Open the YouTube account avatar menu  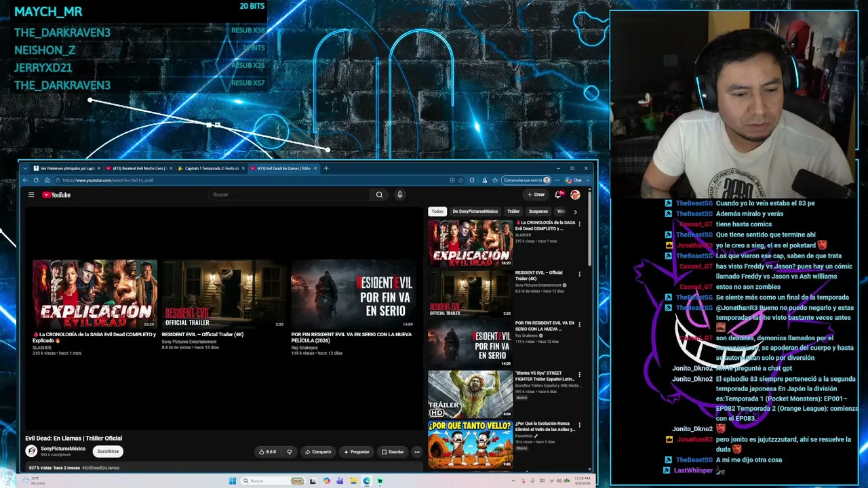(575, 195)
